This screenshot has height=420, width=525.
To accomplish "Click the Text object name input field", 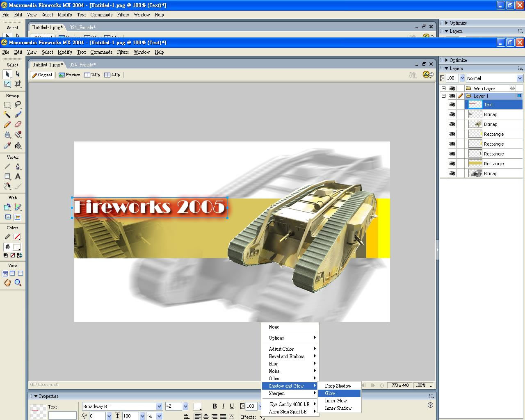I will pyautogui.click(x=62, y=415).
